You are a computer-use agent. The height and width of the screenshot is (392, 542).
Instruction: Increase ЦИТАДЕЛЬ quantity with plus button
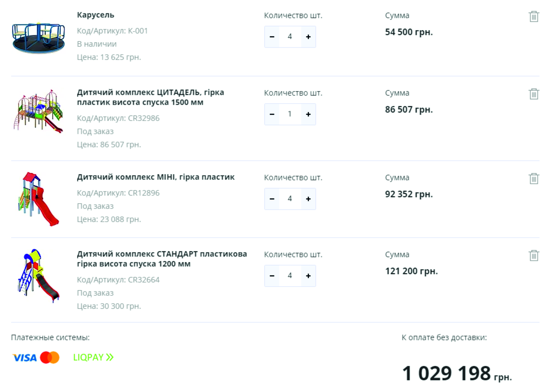point(308,114)
